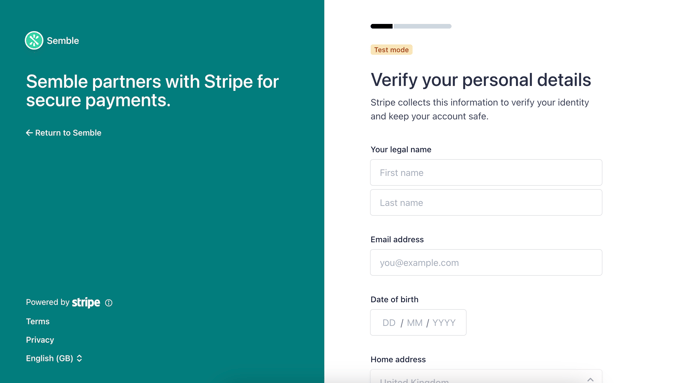
Task: Click the MM month field
Action: click(415, 323)
